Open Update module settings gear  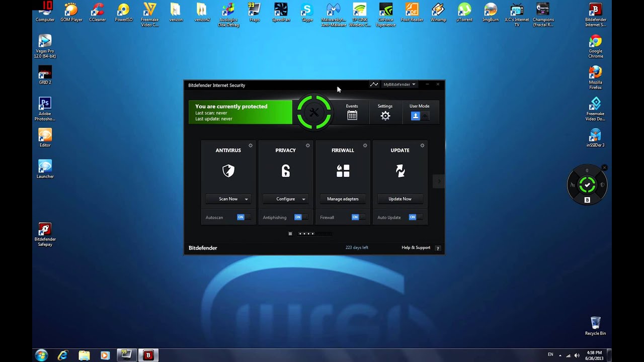tap(422, 145)
